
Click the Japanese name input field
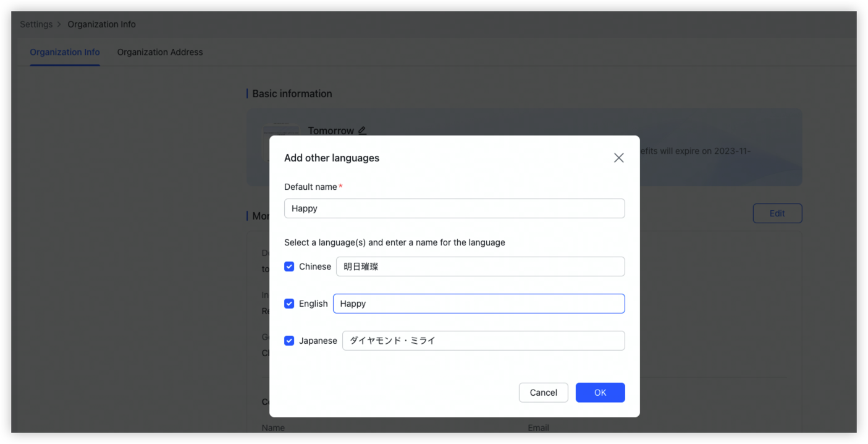click(x=482, y=340)
